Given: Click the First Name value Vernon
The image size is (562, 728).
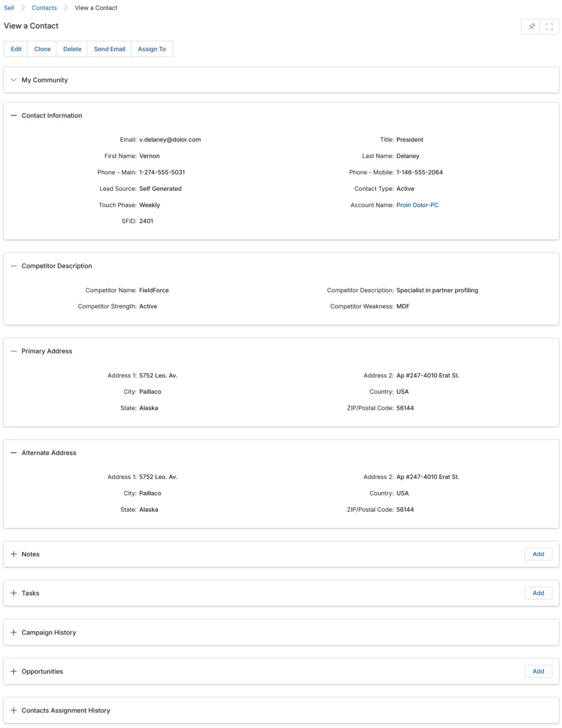Looking at the screenshot, I should click(149, 156).
